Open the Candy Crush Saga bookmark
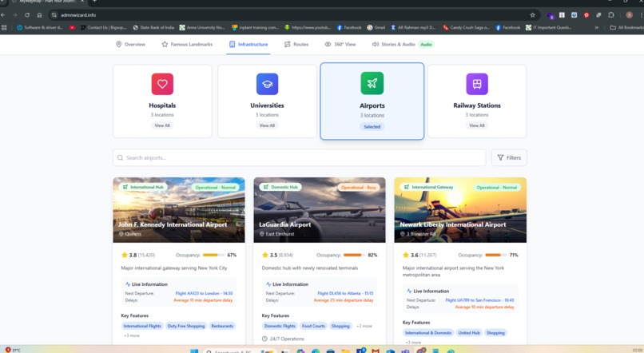The image size is (644, 353). coord(466,27)
